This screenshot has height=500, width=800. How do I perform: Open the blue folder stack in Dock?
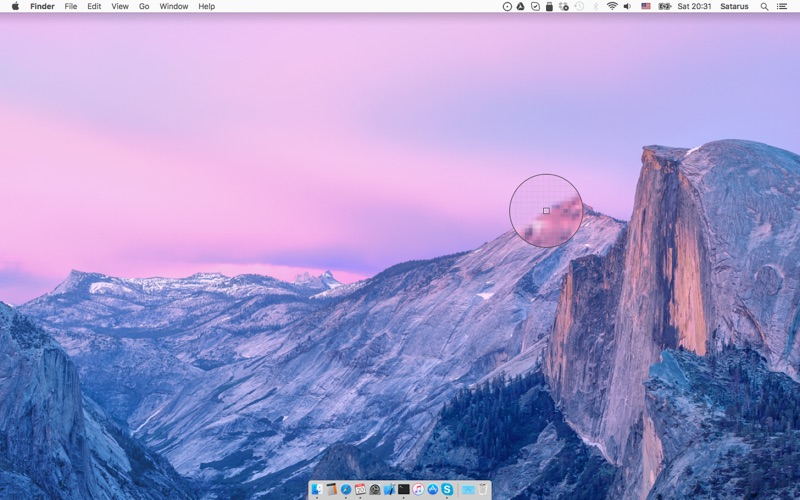pyautogui.click(x=468, y=490)
